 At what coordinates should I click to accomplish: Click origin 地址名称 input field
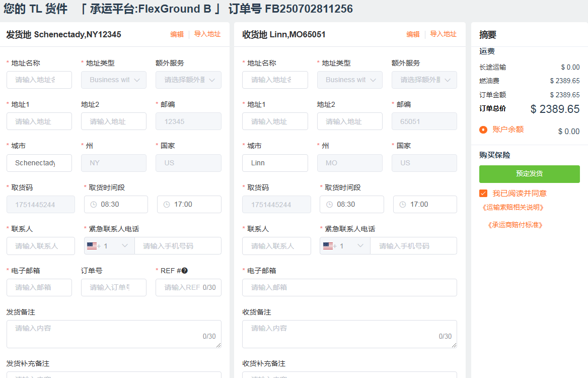coord(39,80)
